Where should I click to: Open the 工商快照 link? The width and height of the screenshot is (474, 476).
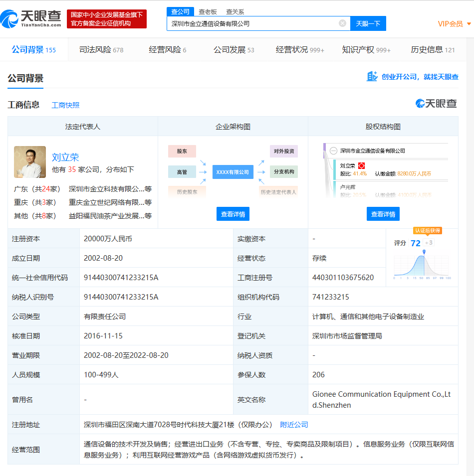(65, 105)
